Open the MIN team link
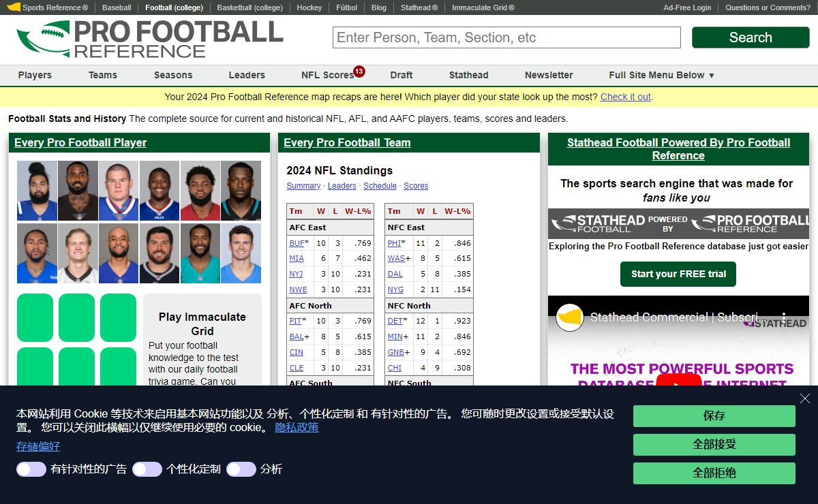818x504 pixels. [x=395, y=336]
